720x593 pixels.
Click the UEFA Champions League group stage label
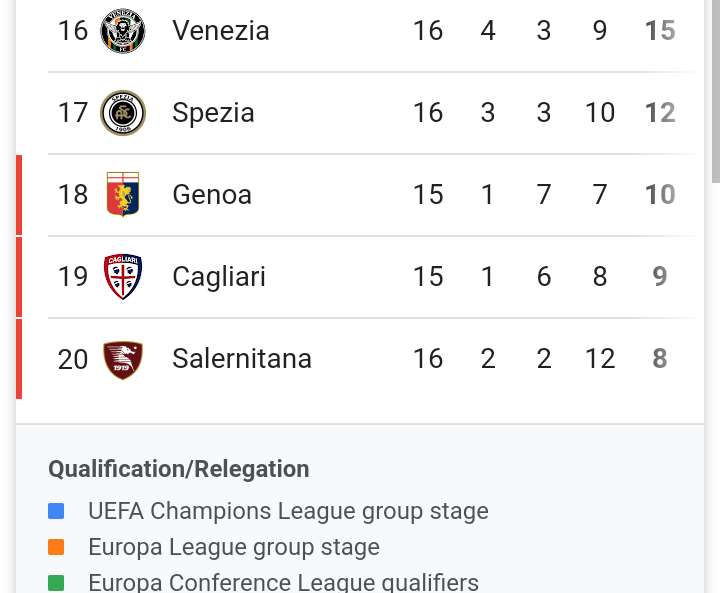coord(288,511)
